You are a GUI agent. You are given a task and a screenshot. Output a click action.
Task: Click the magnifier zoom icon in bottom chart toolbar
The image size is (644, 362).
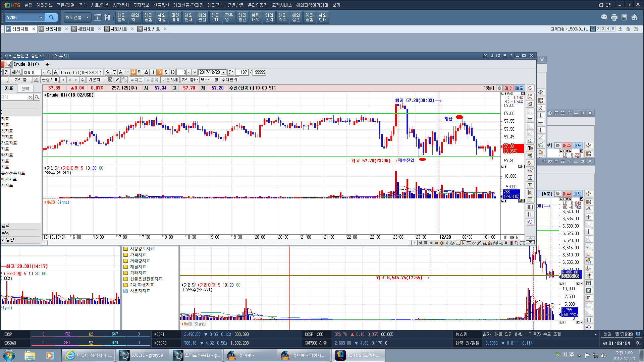coord(501,243)
